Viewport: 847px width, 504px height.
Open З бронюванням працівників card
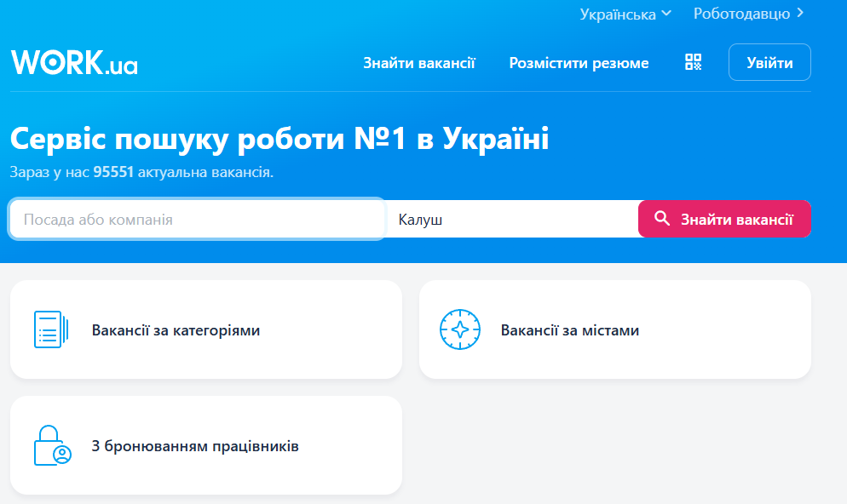[206, 445]
